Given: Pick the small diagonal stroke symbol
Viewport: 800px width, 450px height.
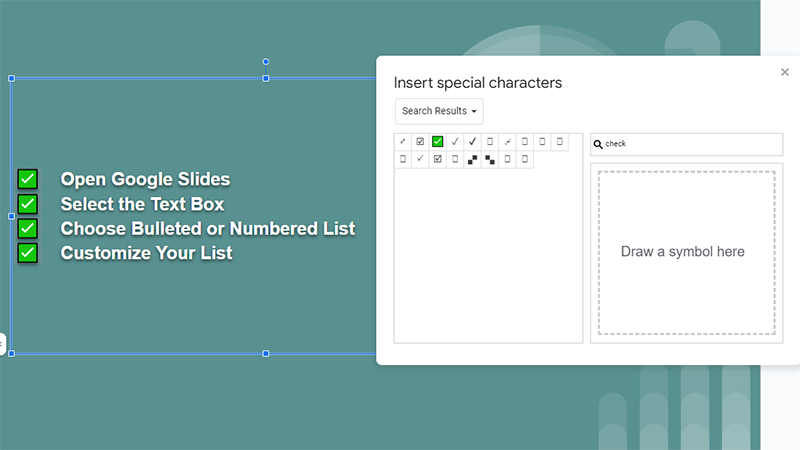Looking at the screenshot, I should (403, 141).
